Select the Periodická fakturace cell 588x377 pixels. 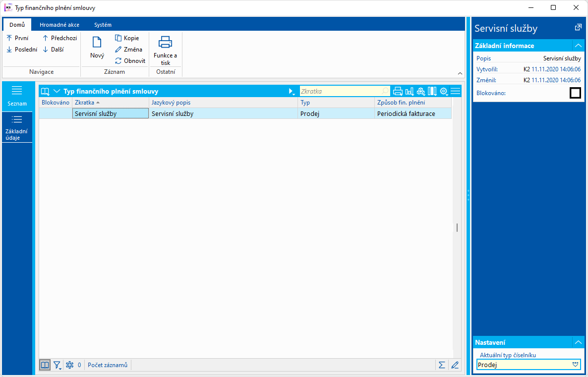[413, 113]
